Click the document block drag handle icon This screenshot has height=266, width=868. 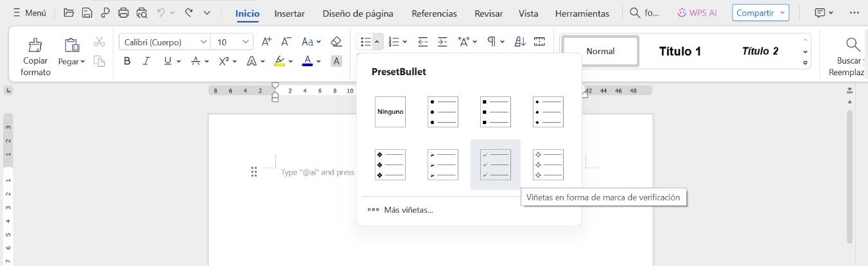point(254,172)
